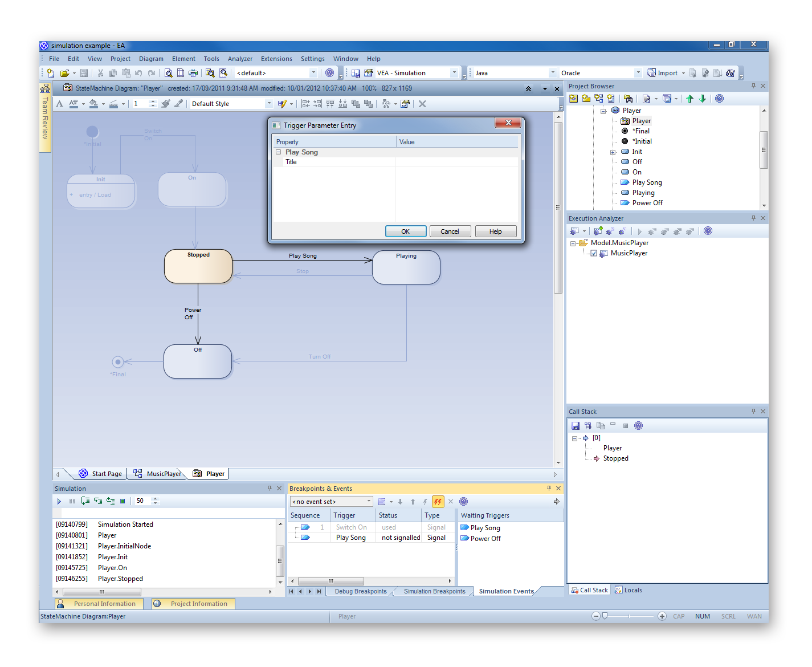The height and width of the screenshot is (667, 812).
Task: Click the search binoculars icon in Project Browser
Action: pos(628,99)
